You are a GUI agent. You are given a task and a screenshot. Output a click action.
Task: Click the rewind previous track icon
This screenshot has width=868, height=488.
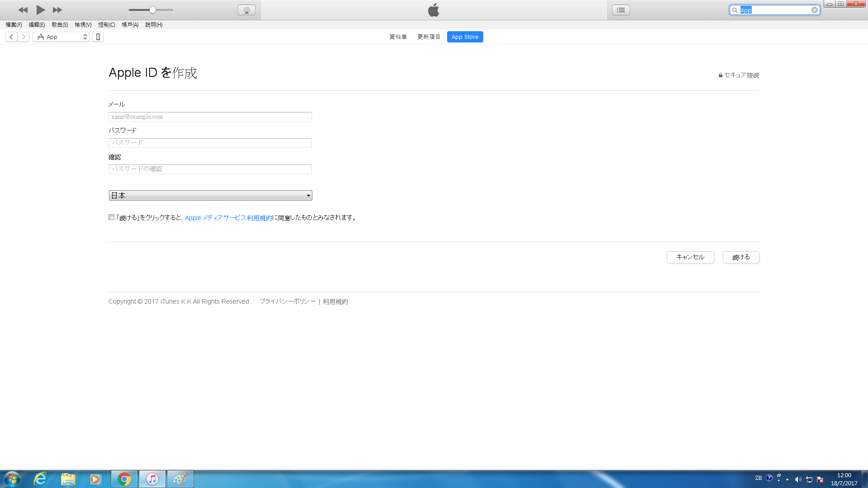(23, 10)
